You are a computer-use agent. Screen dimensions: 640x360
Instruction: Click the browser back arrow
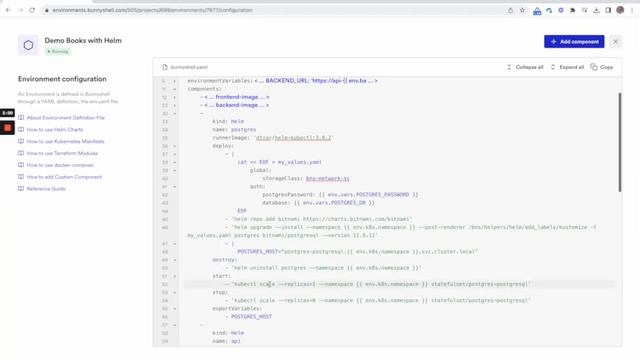coord(8,10)
